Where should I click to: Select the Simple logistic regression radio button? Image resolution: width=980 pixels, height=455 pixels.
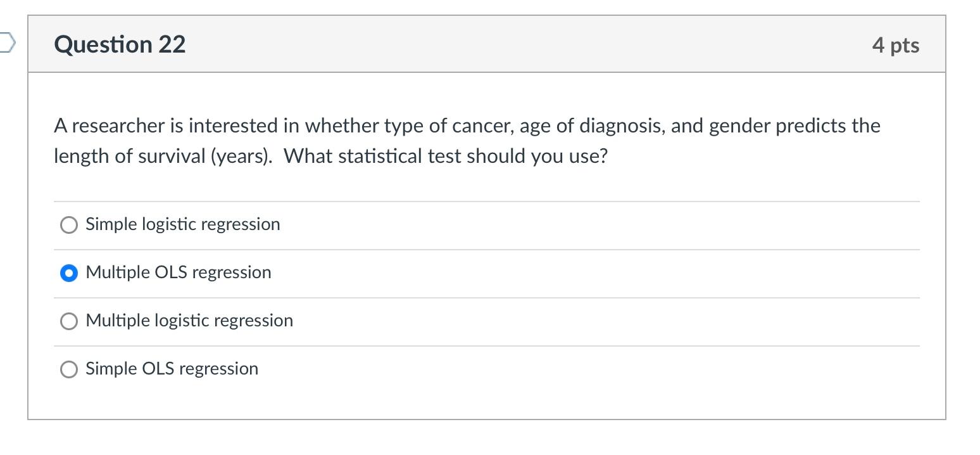69,225
